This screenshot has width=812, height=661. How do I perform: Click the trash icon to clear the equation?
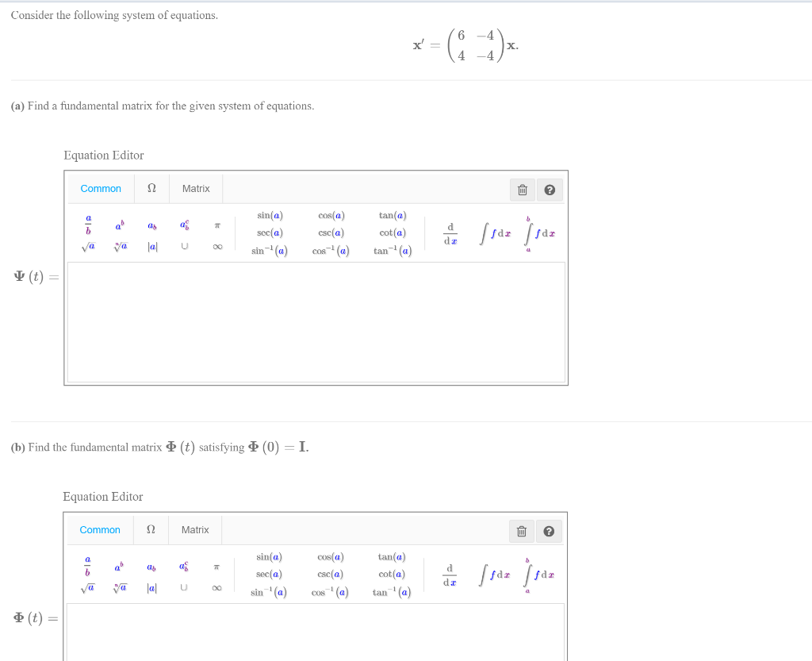point(521,189)
